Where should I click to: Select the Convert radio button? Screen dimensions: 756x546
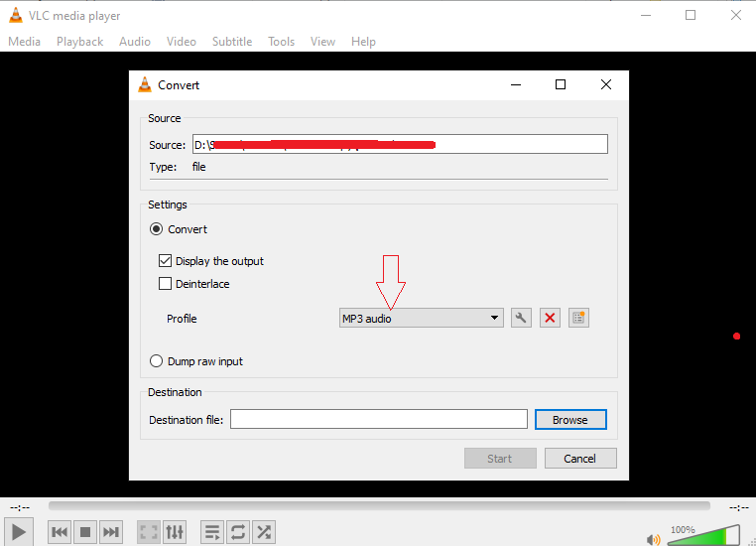156,229
